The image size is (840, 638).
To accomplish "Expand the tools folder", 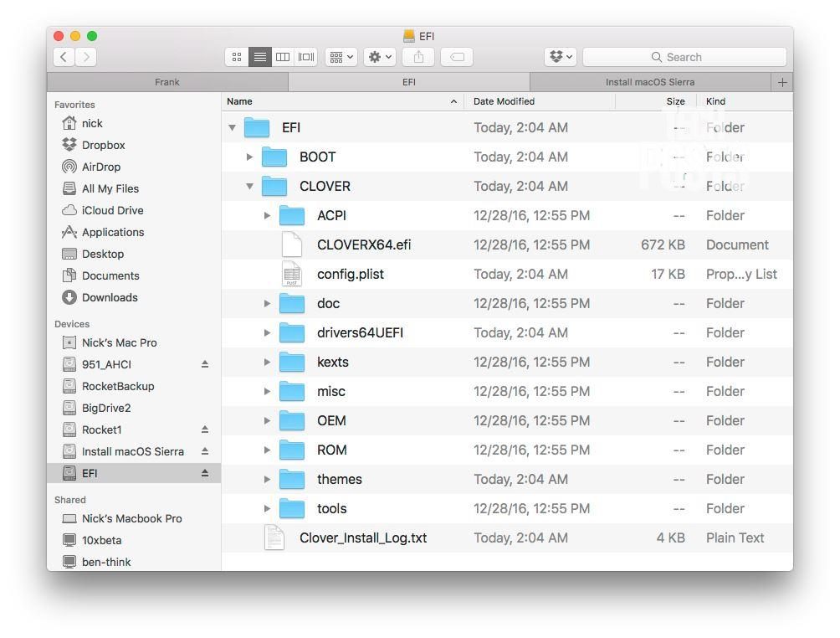I will pos(268,508).
